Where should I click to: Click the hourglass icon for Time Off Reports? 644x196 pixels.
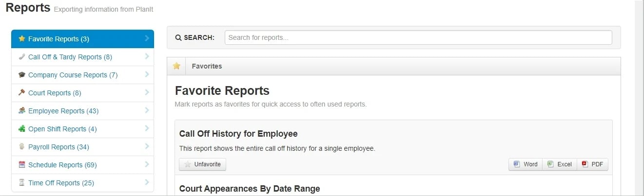(x=21, y=183)
